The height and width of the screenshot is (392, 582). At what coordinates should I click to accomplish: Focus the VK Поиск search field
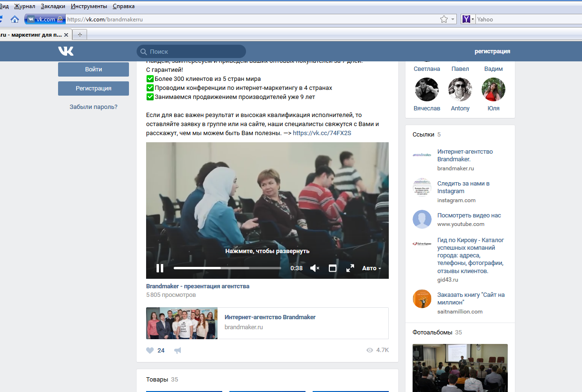point(191,51)
